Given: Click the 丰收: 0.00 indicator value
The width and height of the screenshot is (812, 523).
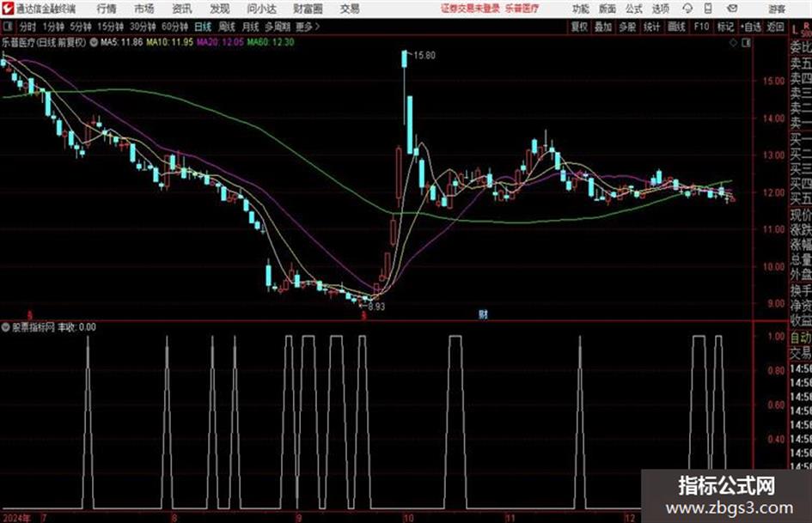Looking at the screenshot, I should [76, 326].
